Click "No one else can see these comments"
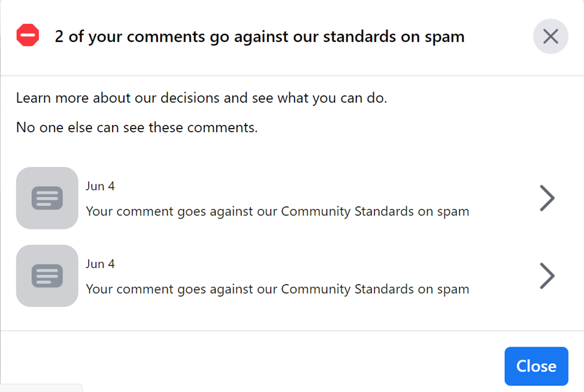The height and width of the screenshot is (392, 584). click(137, 127)
